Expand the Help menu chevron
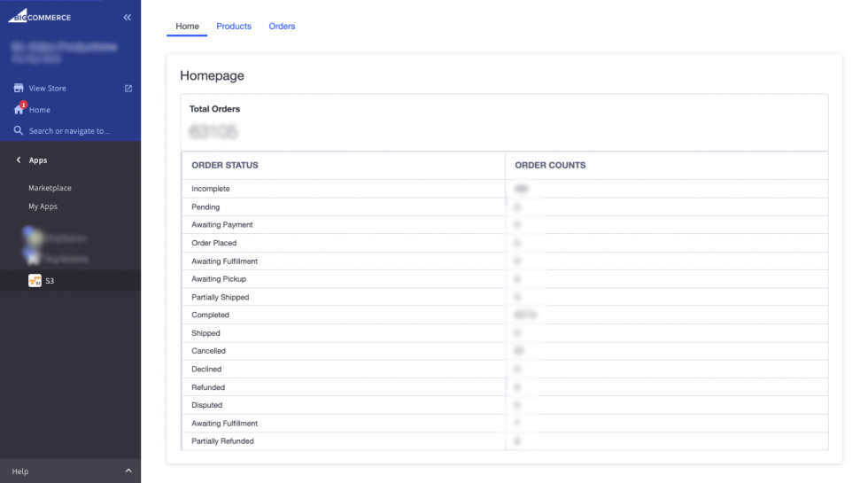Image resolution: width=868 pixels, height=483 pixels. 128,471
